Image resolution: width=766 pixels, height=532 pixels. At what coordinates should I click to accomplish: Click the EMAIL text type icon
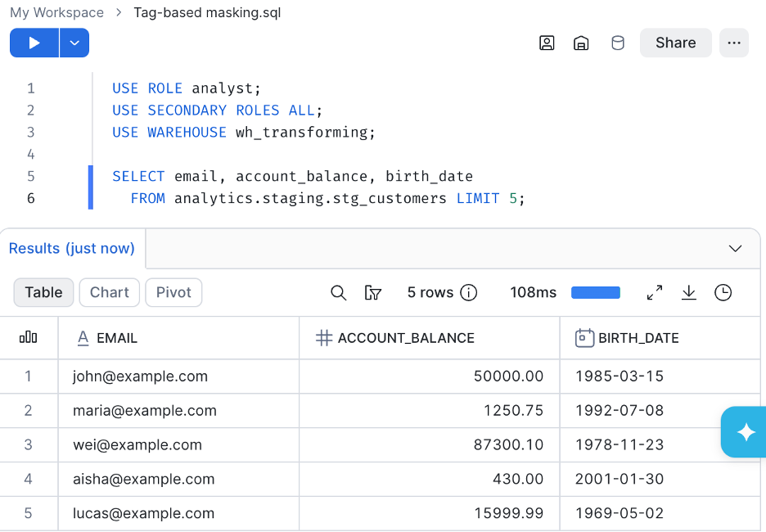click(83, 338)
